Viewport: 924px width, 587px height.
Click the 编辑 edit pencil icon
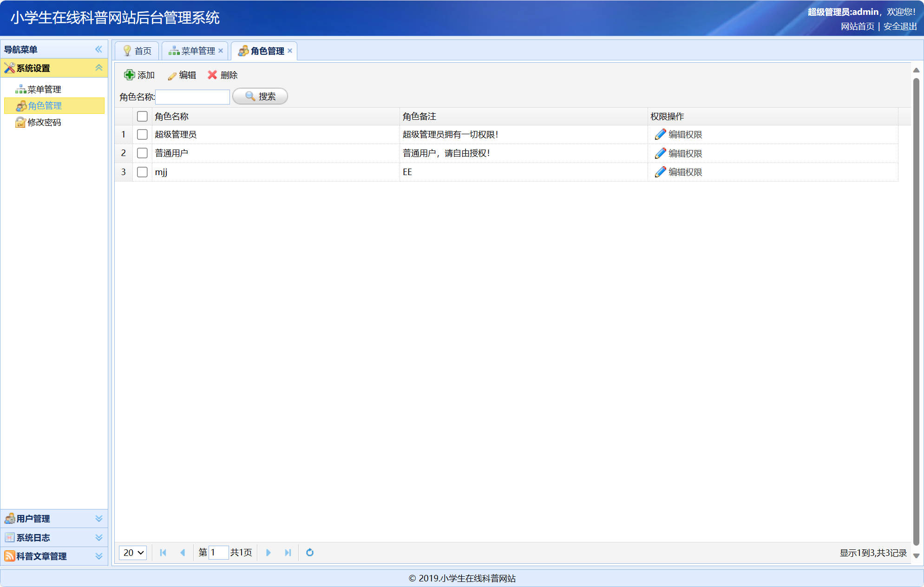coord(171,75)
